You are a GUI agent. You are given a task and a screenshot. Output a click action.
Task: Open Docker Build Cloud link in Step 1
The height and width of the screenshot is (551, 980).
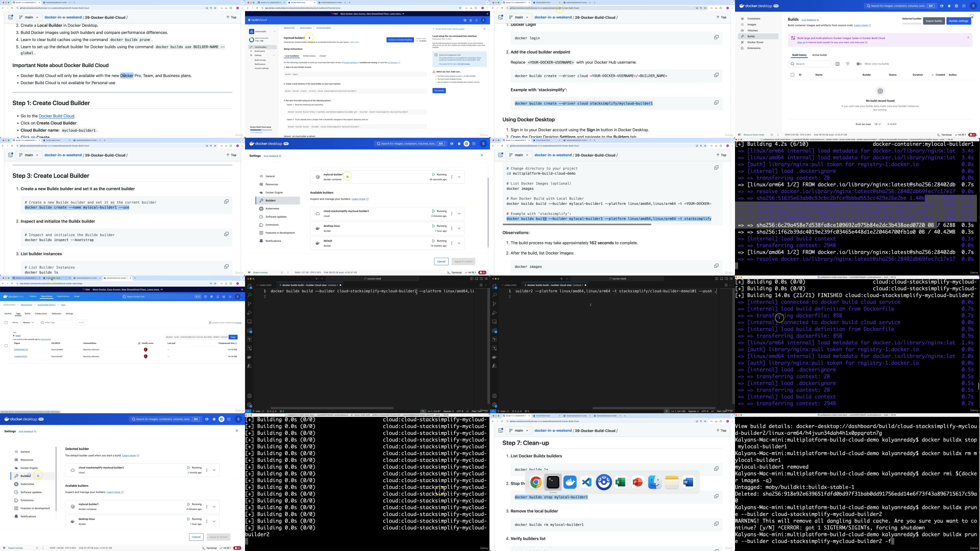tap(56, 116)
